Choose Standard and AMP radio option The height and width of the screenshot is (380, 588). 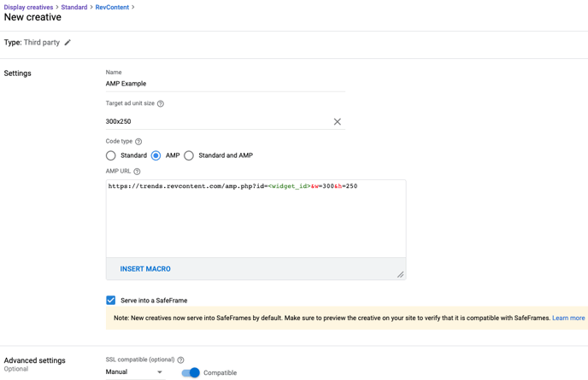tap(189, 155)
